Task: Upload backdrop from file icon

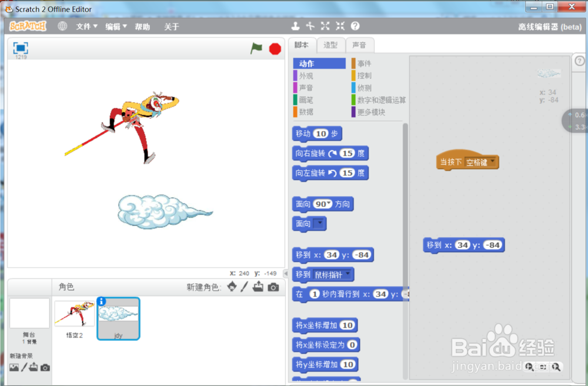Action: [x=34, y=367]
